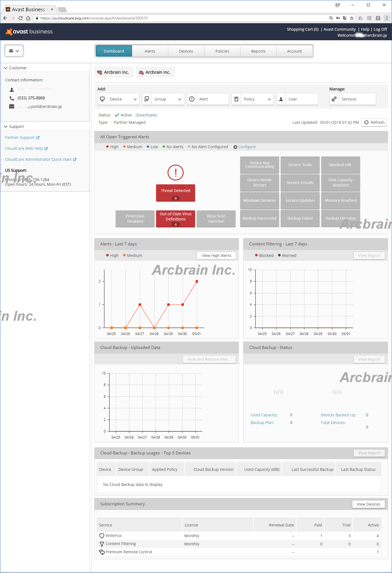Click the first Arcbrain Inc. breadcrumb
This screenshot has width=392, height=573.
[114, 72]
